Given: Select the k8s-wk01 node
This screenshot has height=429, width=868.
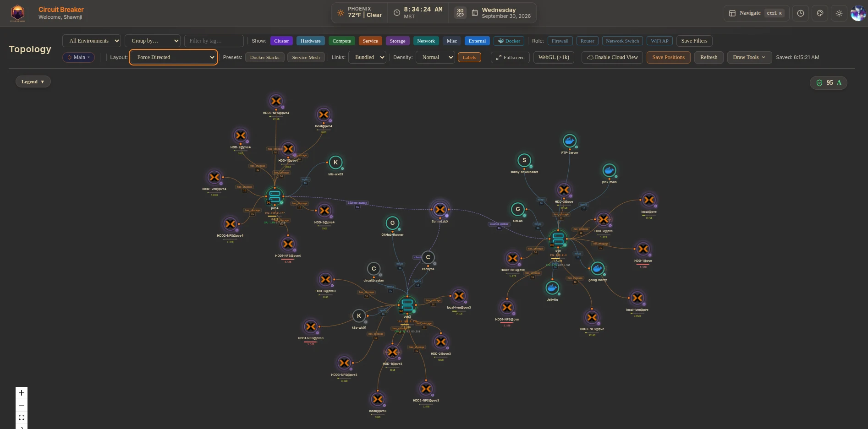Looking at the screenshot, I should (x=359, y=316).
